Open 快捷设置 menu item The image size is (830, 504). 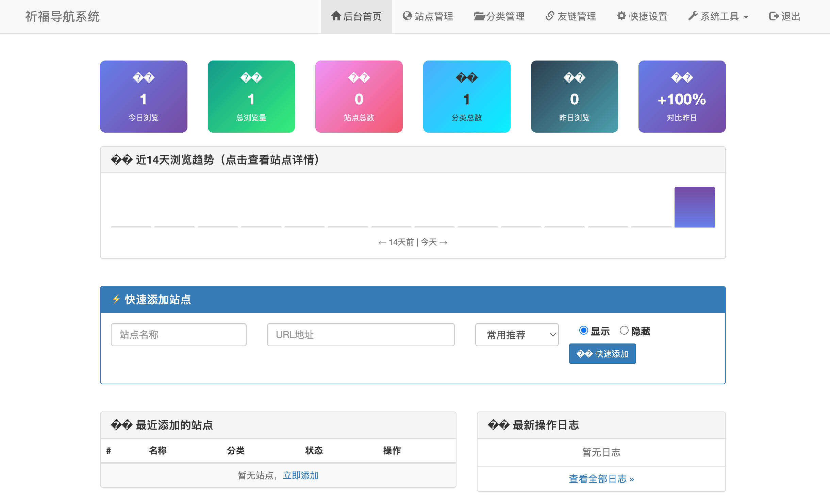click(x=642, y=16)
